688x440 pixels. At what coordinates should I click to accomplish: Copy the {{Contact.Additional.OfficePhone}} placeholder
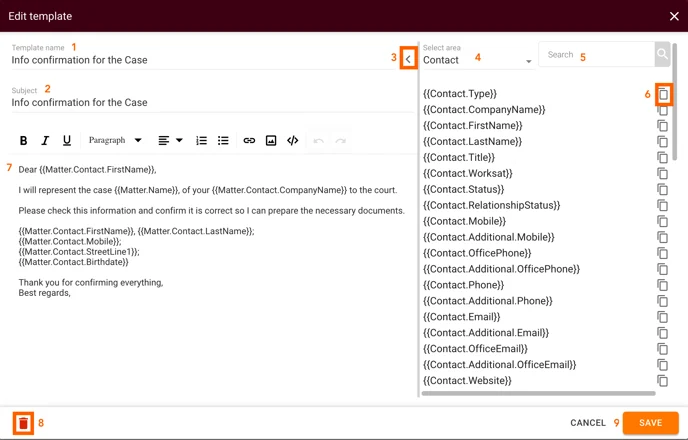point(663,269)
